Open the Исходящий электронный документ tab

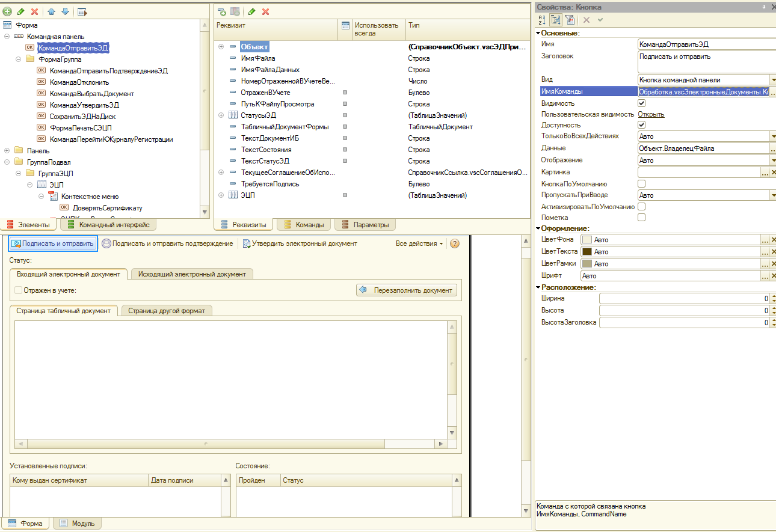coord(192,274)
